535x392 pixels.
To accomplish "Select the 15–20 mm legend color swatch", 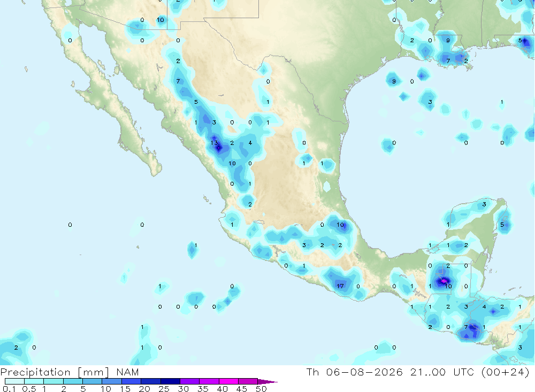I will pos(131,381).
